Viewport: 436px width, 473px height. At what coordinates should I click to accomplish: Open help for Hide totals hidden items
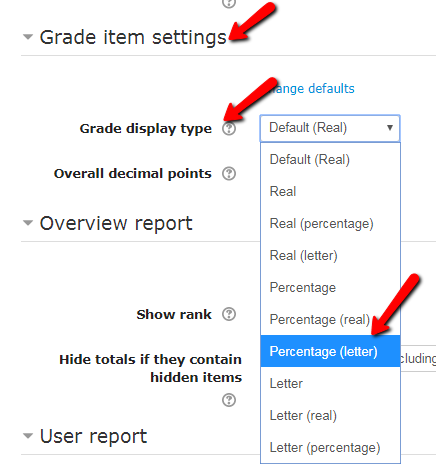229,400
